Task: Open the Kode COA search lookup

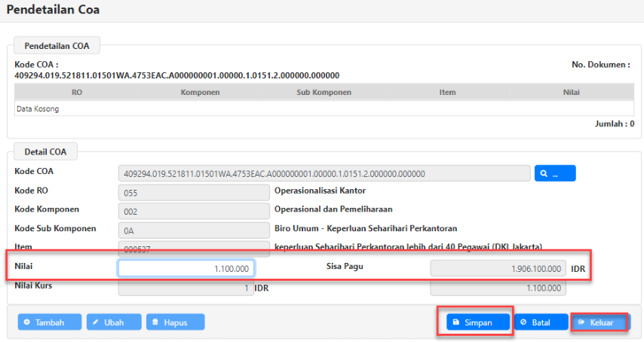Action: pyautogui.click(x=554, y=173)
